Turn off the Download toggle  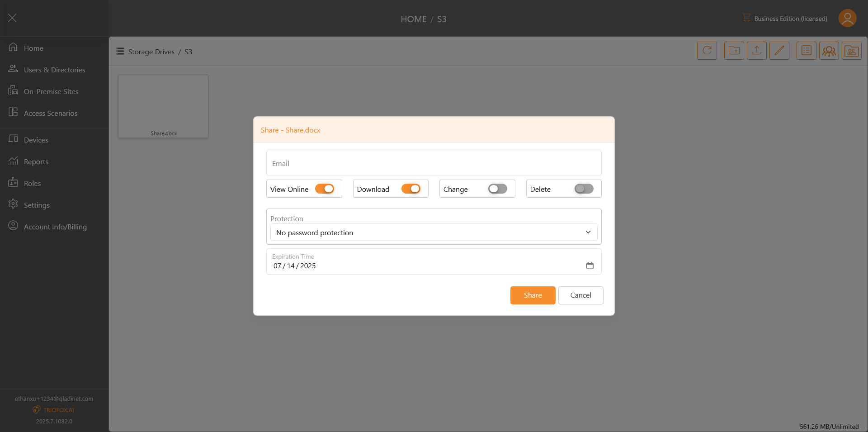pos(411,189)
